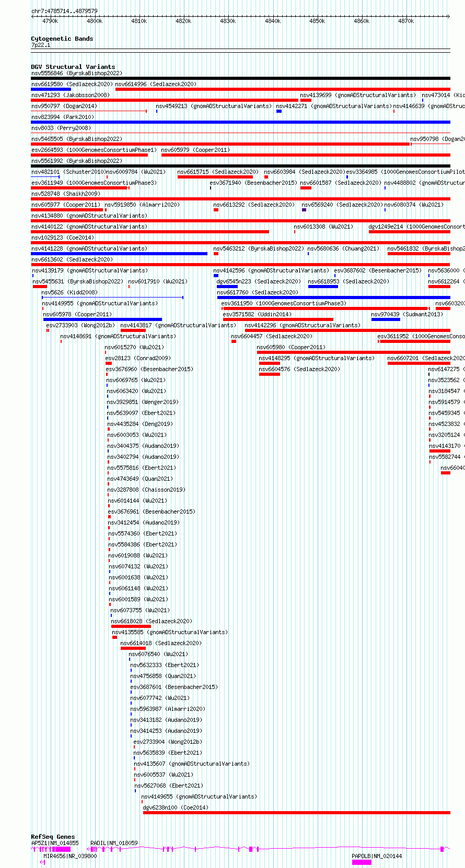Image resolution: width=465 pixels, height=868 pixels.
Task: Click nsv4139179 gnomADStructuralVariants label
Action: coord(90,270)
